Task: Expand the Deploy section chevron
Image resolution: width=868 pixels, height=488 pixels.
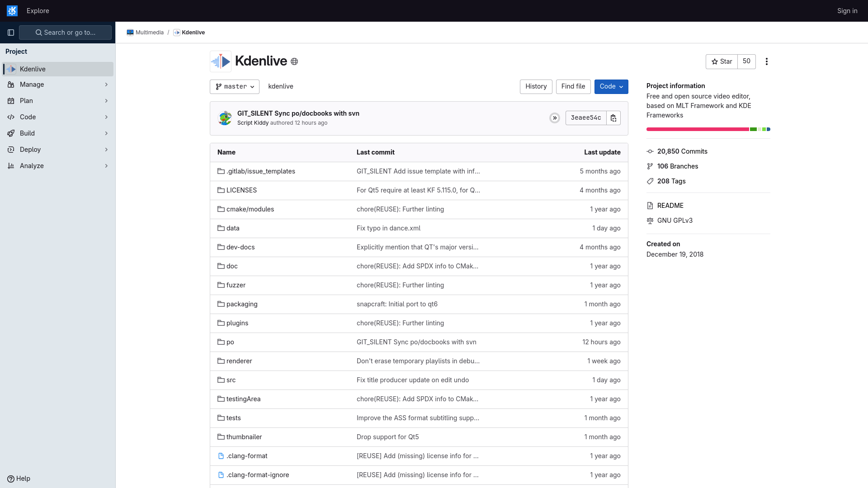Action: click(x=106, y=150)
